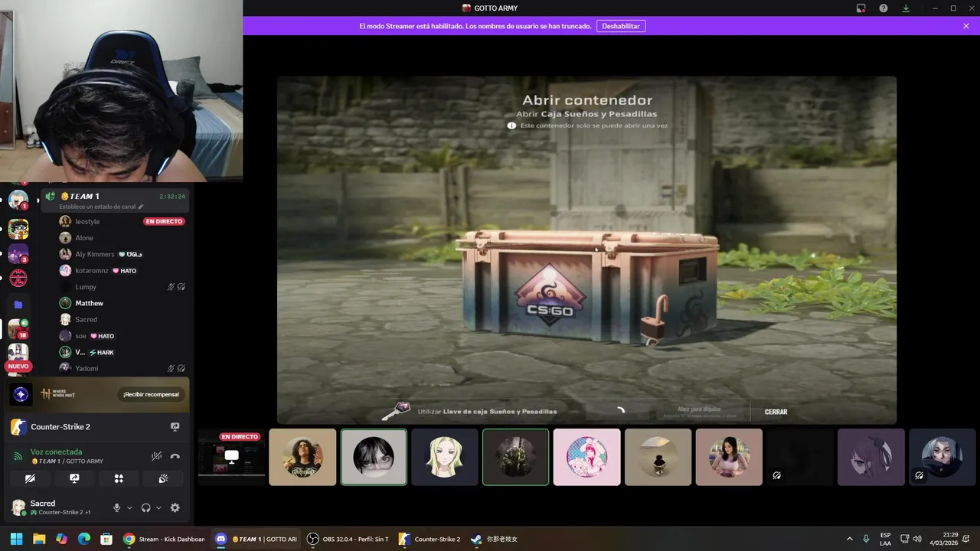Click the NUEVO unread indicator in sidebar
980x551 pixels.
(18, 367)
